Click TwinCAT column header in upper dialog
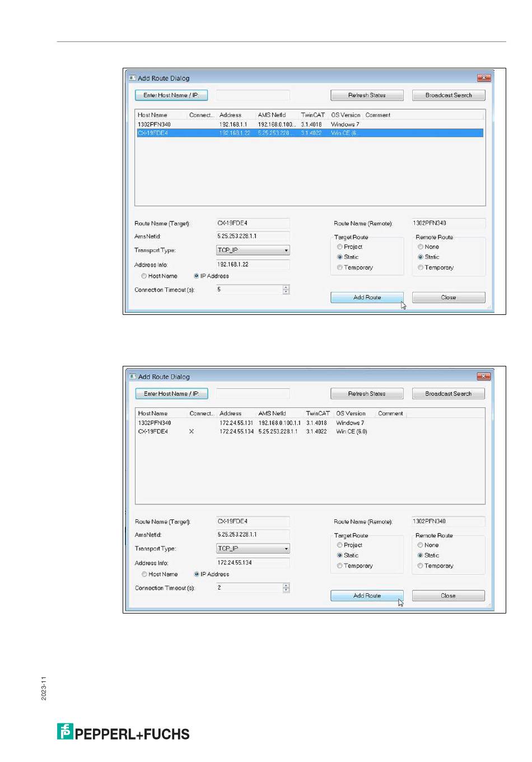Image resolution: width=532 pixels, height=762 pixels. 314,115
